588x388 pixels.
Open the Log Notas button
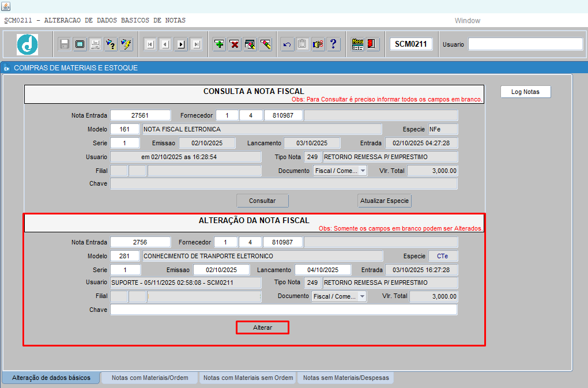[525, 92]
